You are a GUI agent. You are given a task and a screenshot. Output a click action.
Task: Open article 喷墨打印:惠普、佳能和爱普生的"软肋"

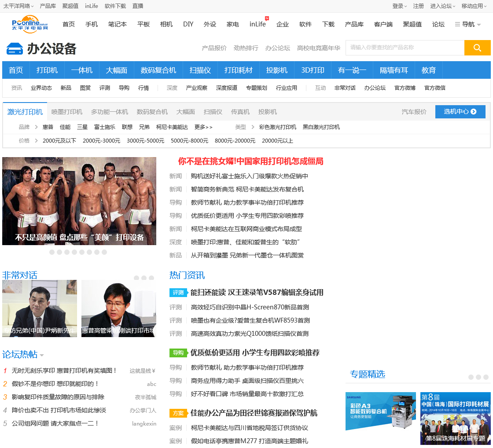[x=245, y=242]
